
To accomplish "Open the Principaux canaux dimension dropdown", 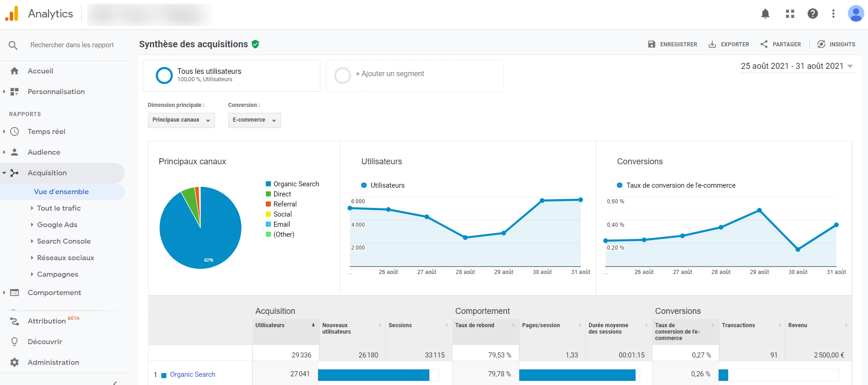I will (181, 120).
